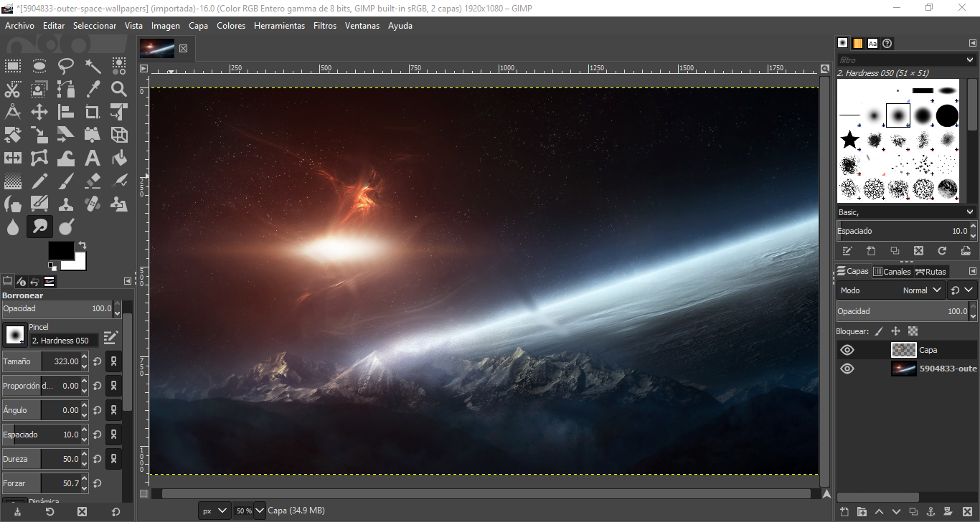This screenshot has width=980, height=522.
Task: Select the Measure compass tool
Action: (13, 112)
